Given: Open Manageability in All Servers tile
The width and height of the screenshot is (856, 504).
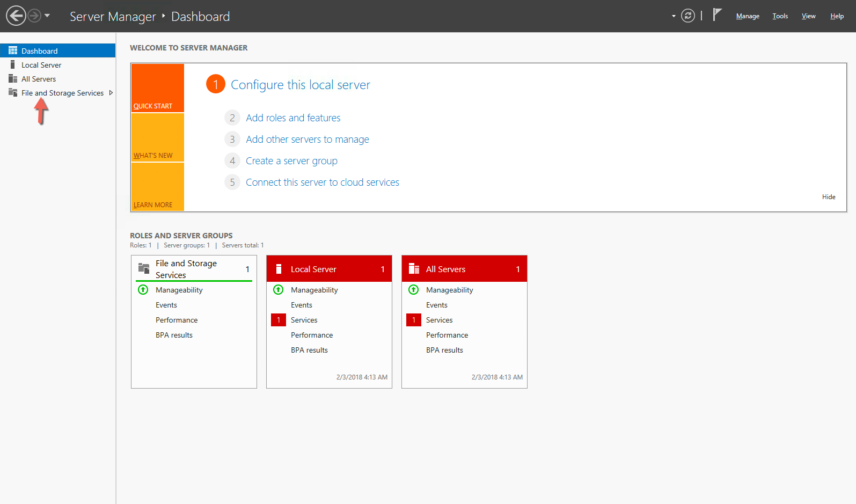Looking at the screenshot, I should pos(450,290).
